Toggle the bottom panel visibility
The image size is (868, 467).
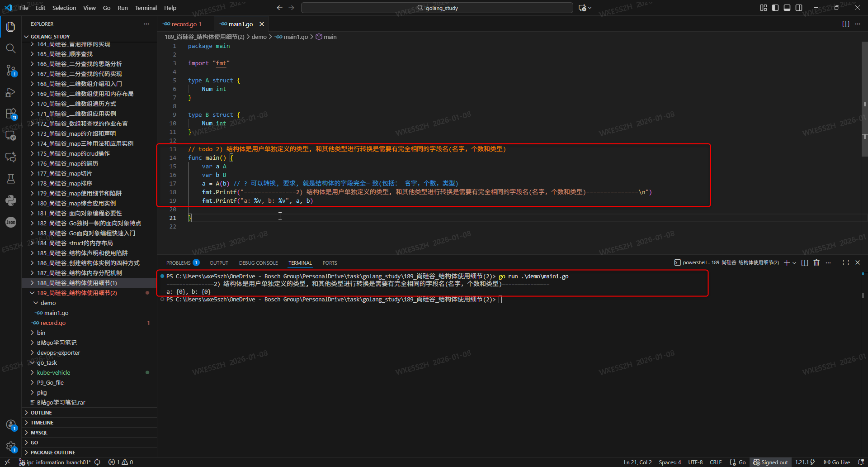[x=787, y=8]
